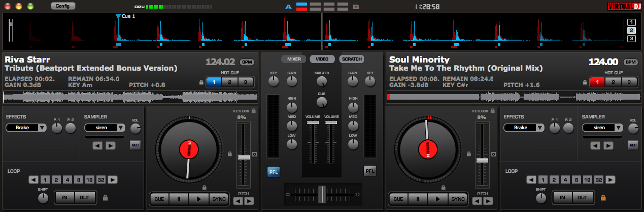Screen dimensions: 644x212
Task: Open right sampler dropdown showing siren
Action: point(602,128)
